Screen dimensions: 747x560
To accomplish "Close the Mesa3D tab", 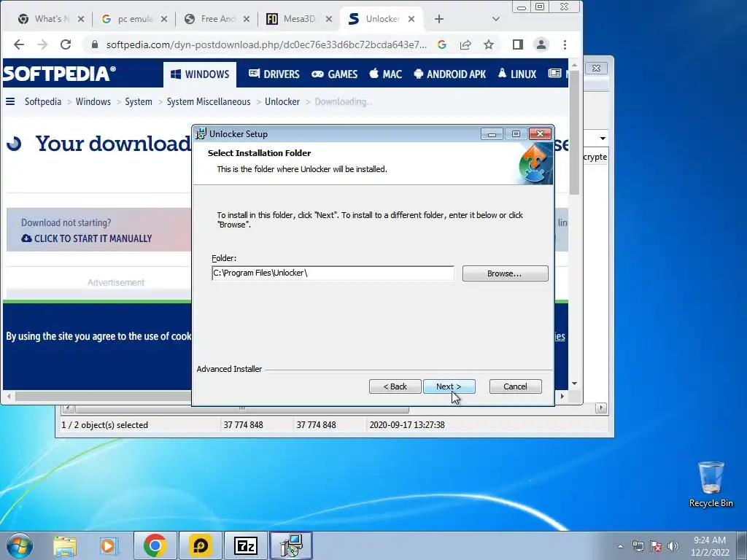I will click(x=329, y=19).
